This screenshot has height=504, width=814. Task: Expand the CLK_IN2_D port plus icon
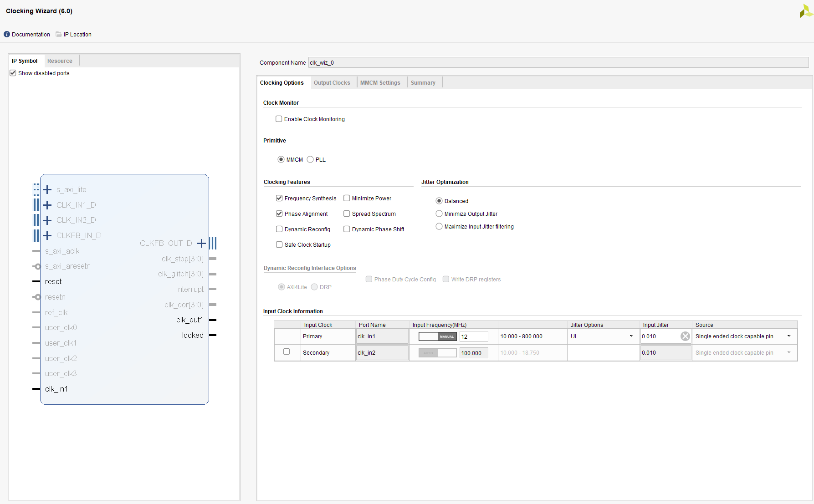[47, 220]
